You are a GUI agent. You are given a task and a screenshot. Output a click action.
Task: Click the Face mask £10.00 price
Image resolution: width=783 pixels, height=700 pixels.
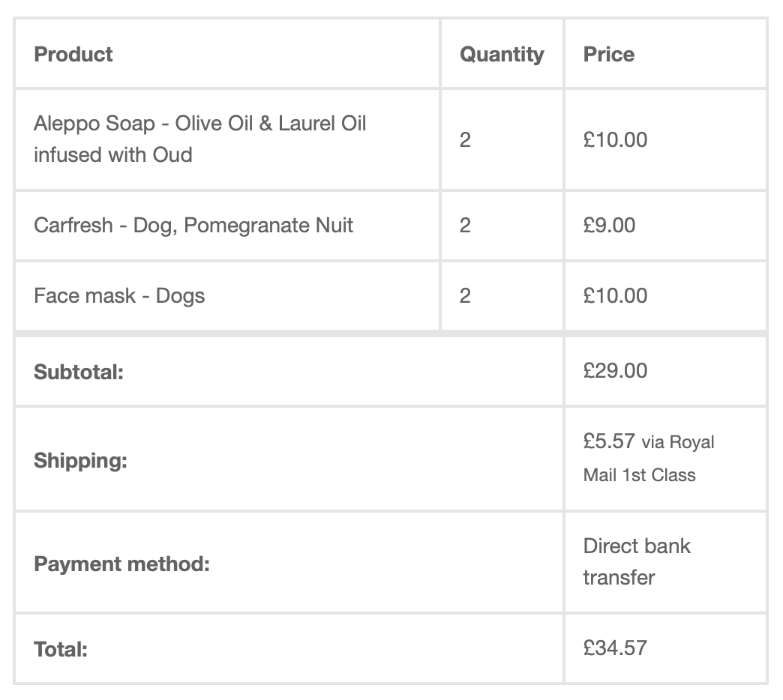pyautogui.click(x=615, y=295)
